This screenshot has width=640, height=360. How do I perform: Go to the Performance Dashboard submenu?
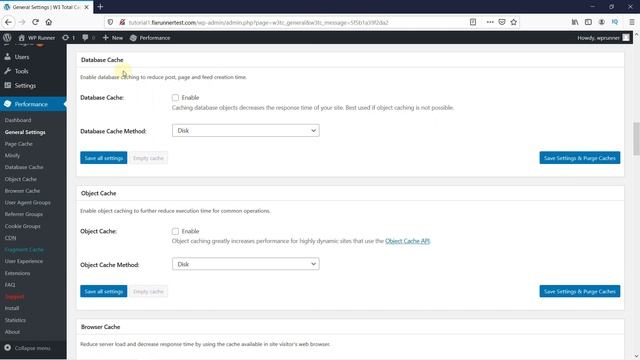pos(18,120)
